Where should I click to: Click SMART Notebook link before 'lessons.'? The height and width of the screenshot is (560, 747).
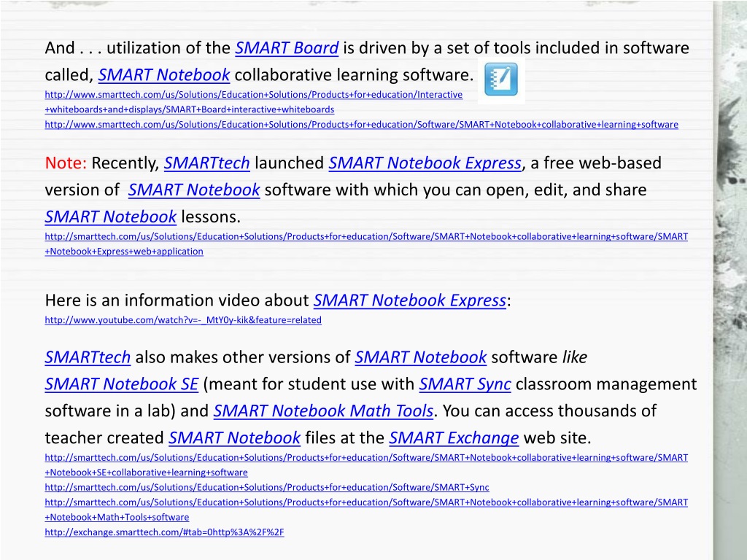111,217
